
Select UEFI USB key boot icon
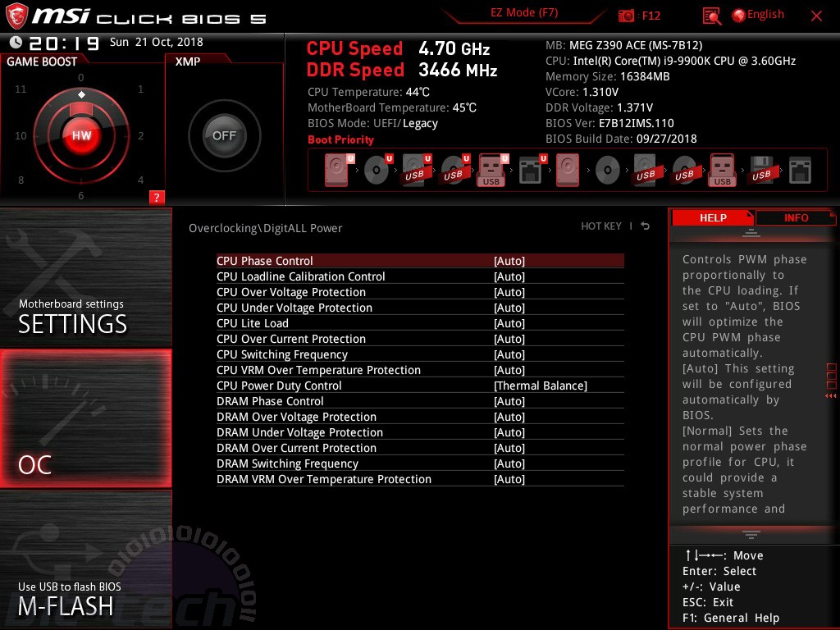point(492,171)
